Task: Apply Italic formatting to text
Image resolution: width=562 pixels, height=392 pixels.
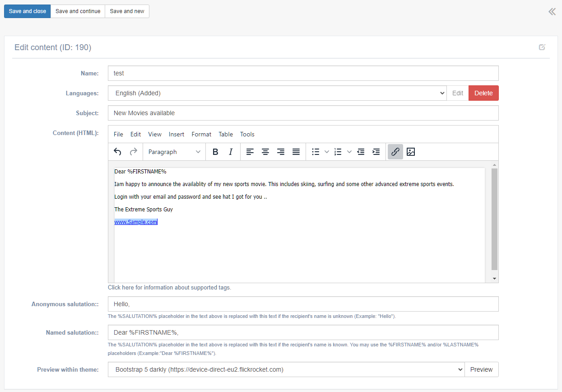Action: pos(231,152)
